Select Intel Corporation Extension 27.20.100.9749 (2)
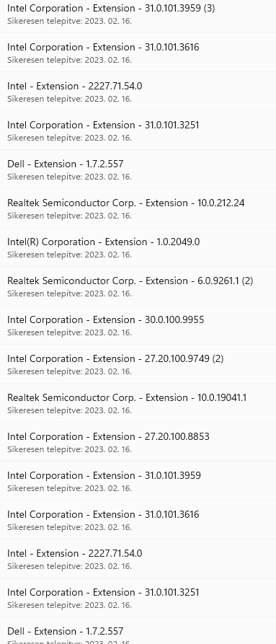Screen dimensions: 276x644 pos(138,364)
